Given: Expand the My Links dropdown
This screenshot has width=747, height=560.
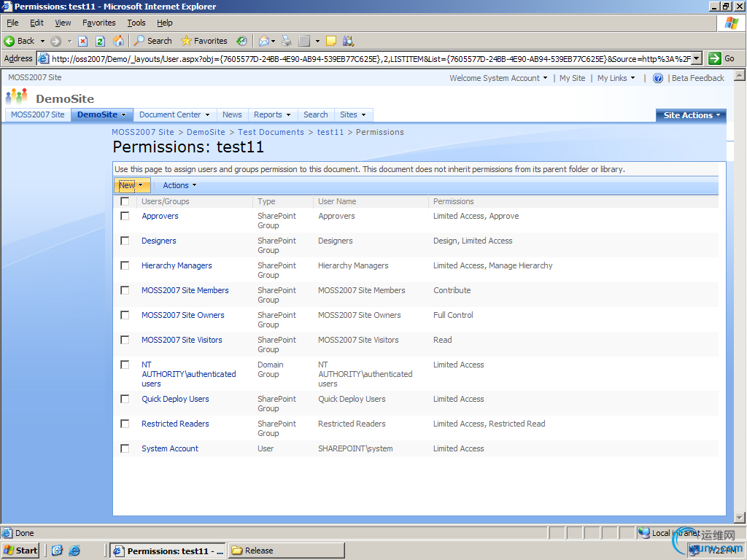Looking at the screenshot, I should (x=616, y=78).
